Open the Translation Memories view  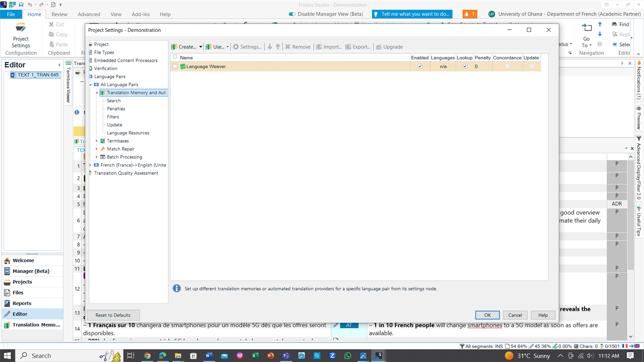coord(32,325)
